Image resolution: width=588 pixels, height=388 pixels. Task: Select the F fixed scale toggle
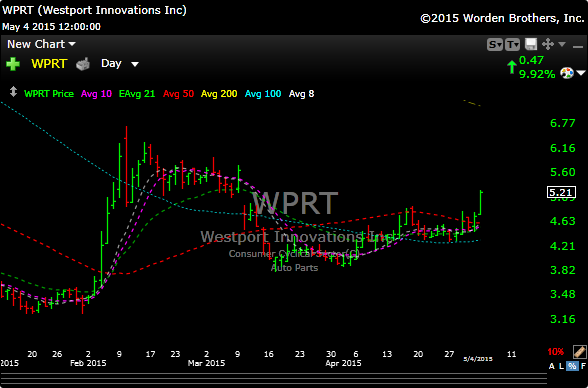coord(583,366)
